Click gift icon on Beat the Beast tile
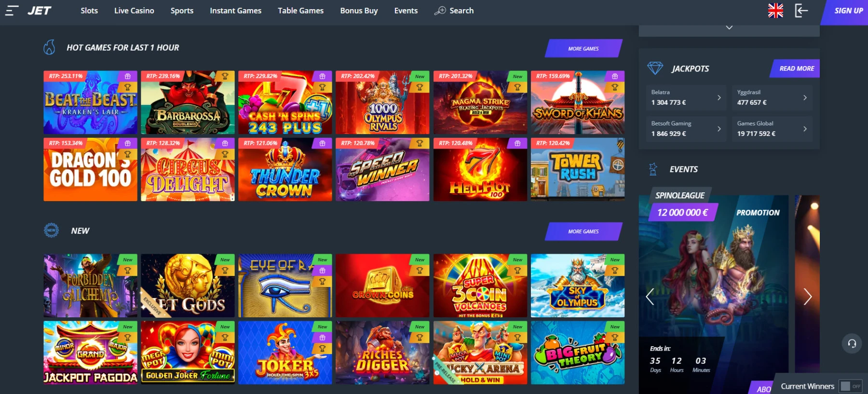Viewport: 868px width, 394px height. click(x=127, y=76)
